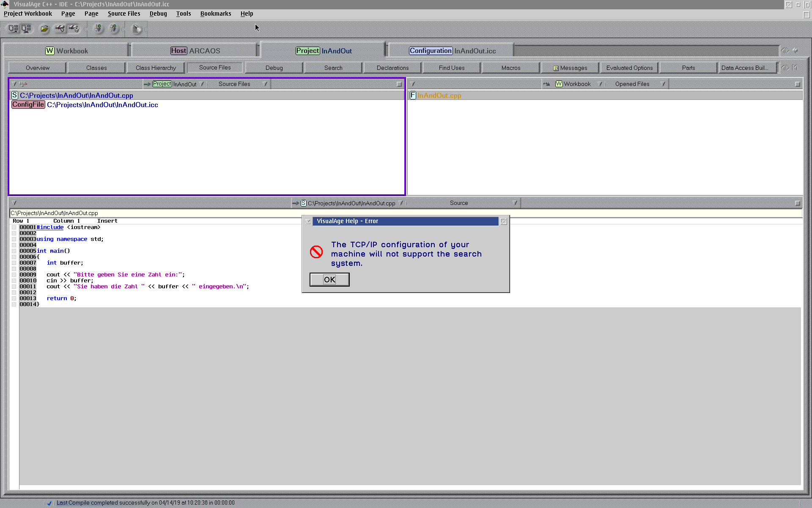Image resolution: width=812 pixels, height=508 pixels.
Task: Toggle the line marker box at line 00013
Action: (x=14, y=298)
